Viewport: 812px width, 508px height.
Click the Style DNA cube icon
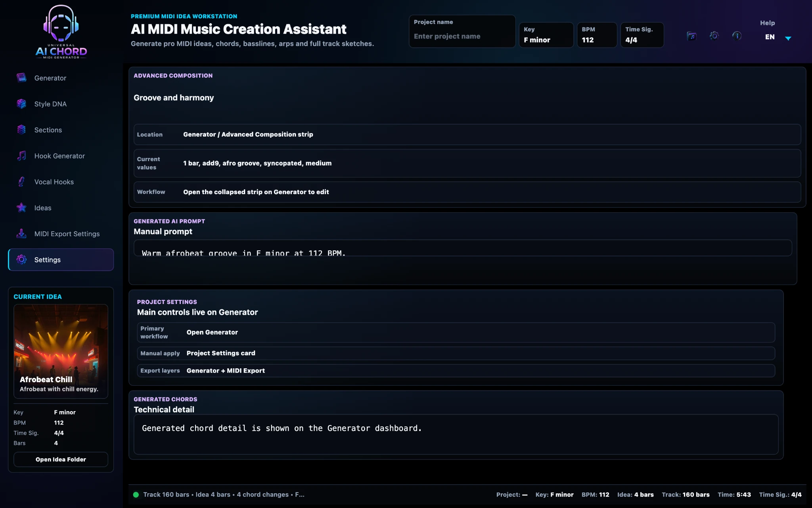pyautogui.click(x=21, y=104)
